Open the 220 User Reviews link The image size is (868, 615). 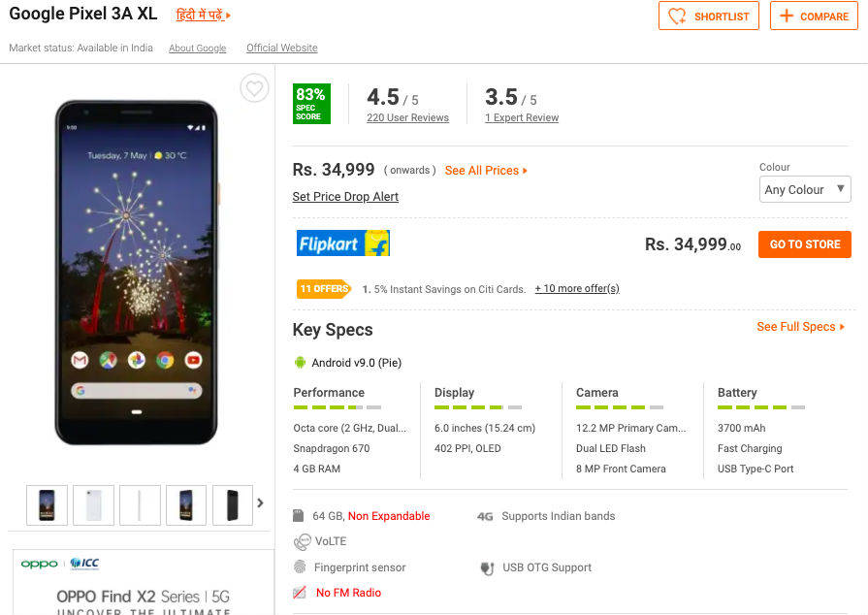[x=407, y=118]
